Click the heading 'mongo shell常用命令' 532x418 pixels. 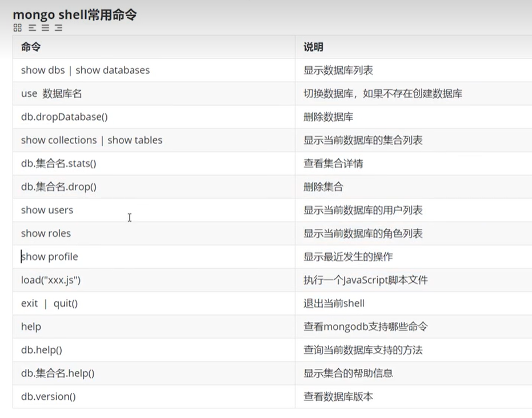pyautogui.click(x=75, y=15)
